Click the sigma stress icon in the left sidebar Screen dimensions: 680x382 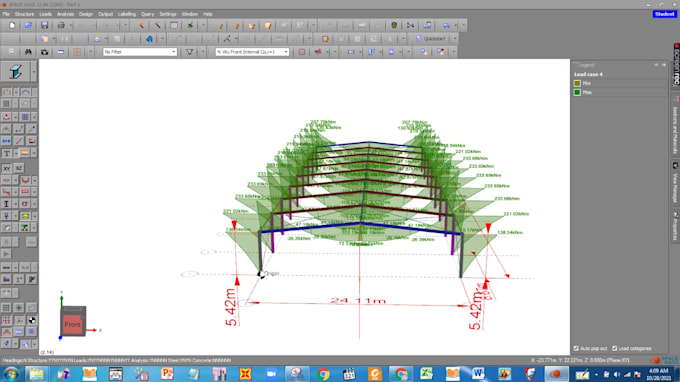click(25, 204)
